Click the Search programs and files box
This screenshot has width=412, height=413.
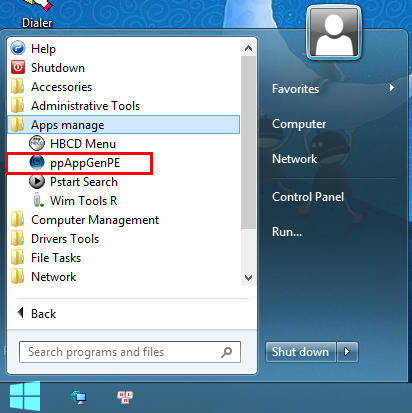click(130, 352)
